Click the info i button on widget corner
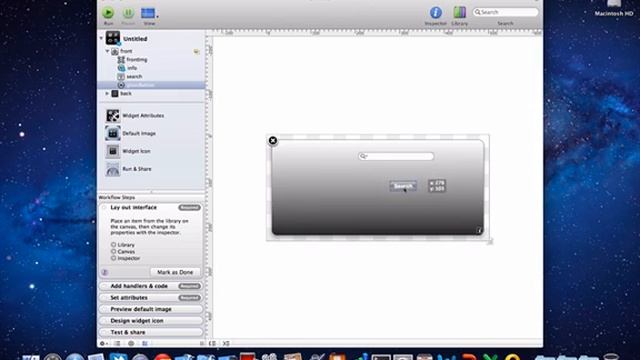This screenshot has height=360, width=640. tap(479, 231)
